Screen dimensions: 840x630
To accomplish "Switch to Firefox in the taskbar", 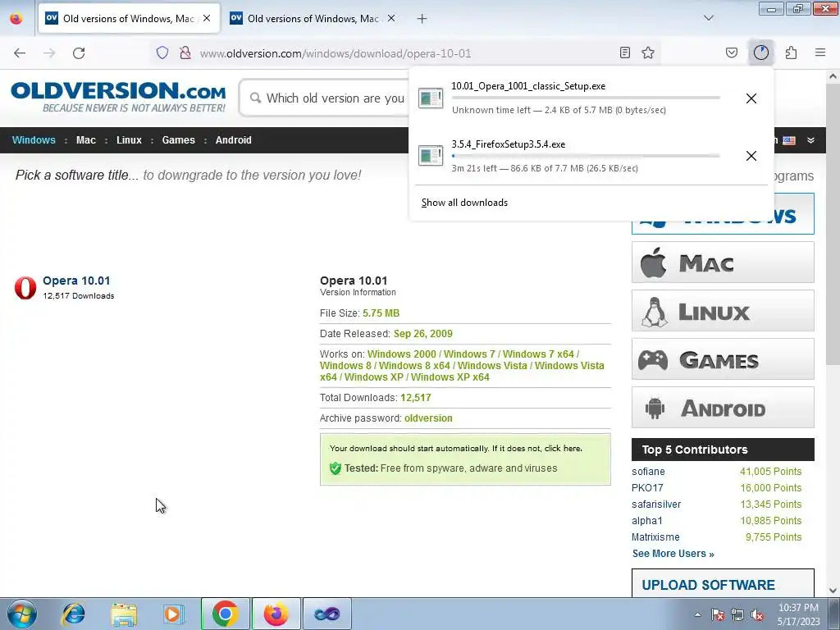I will click(x=276, y=614).
